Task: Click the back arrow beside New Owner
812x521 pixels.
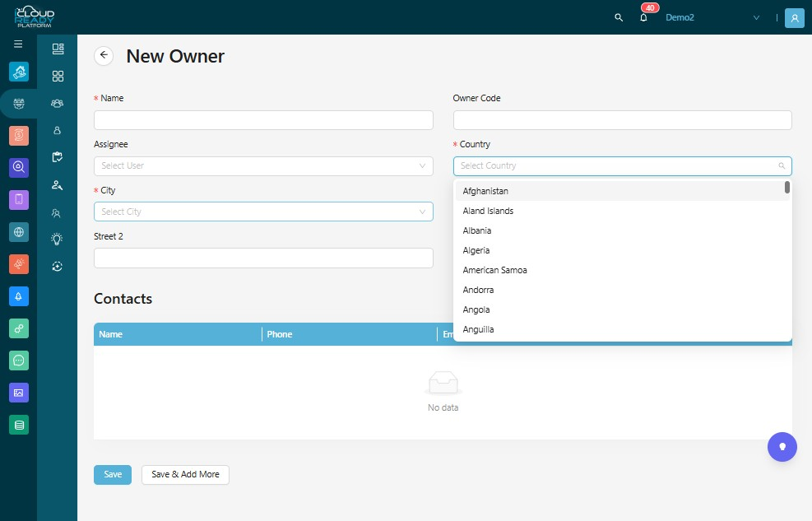Action: pos(104,55)
